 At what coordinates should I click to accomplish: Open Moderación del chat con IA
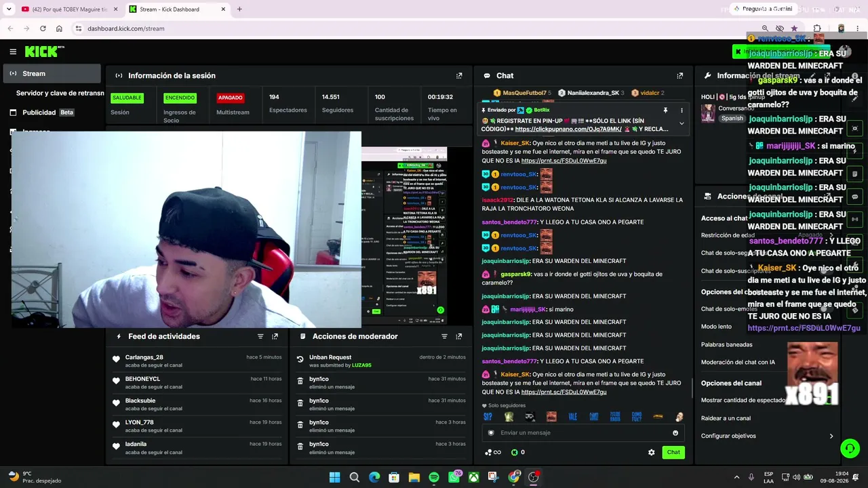click(738, 363)
